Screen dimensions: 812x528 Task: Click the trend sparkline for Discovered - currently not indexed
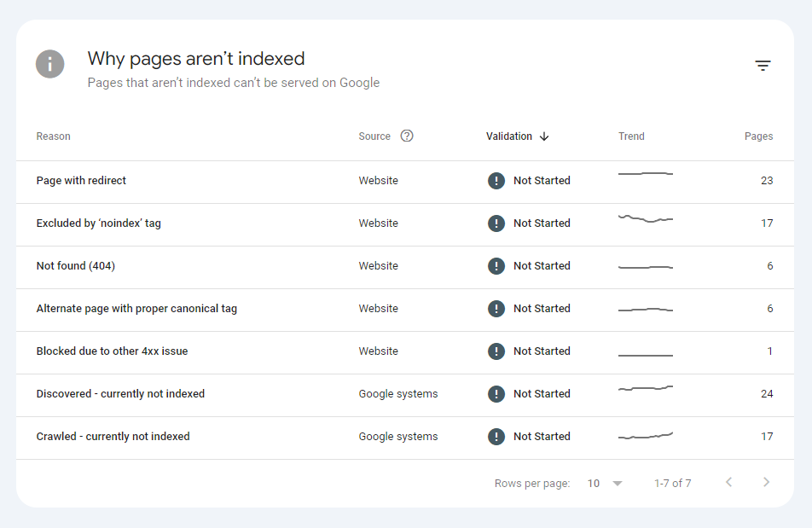pyautogui.click(x=645, y=393)
